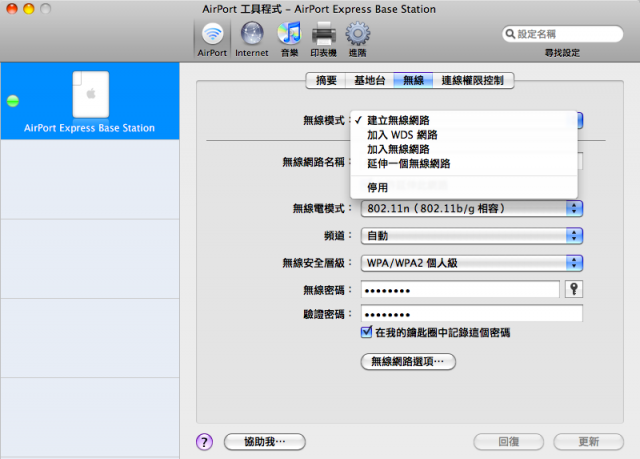Click the yellow minimize window button
Image resolution: width=640 pixels, height=459 pixels.
pos(29,9)
